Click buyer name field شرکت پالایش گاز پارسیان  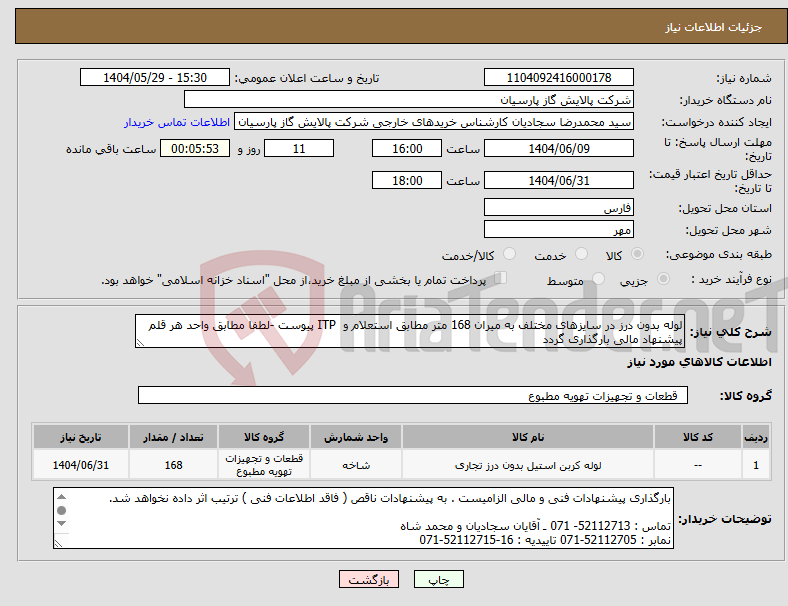coord(409,99)
